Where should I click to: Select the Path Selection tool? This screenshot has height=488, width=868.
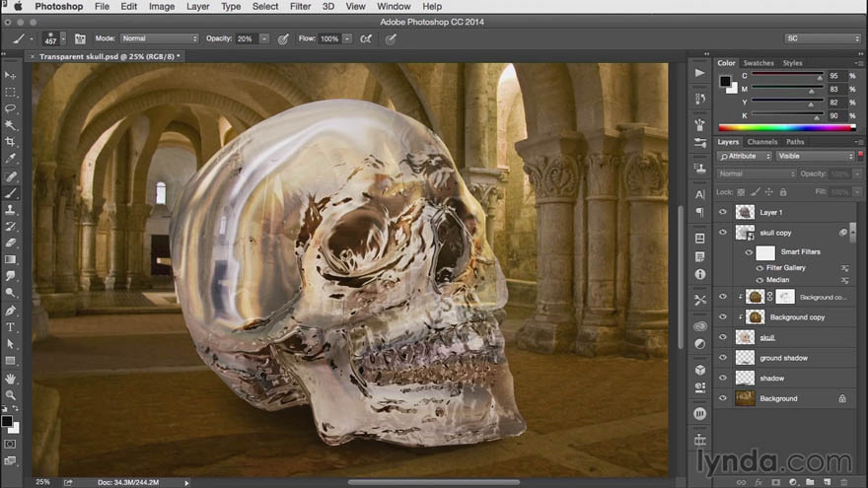10,344
